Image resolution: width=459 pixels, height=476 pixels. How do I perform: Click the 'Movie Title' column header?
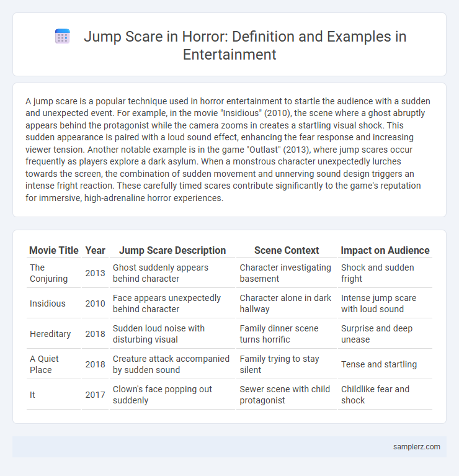click(x=54, y=251)
